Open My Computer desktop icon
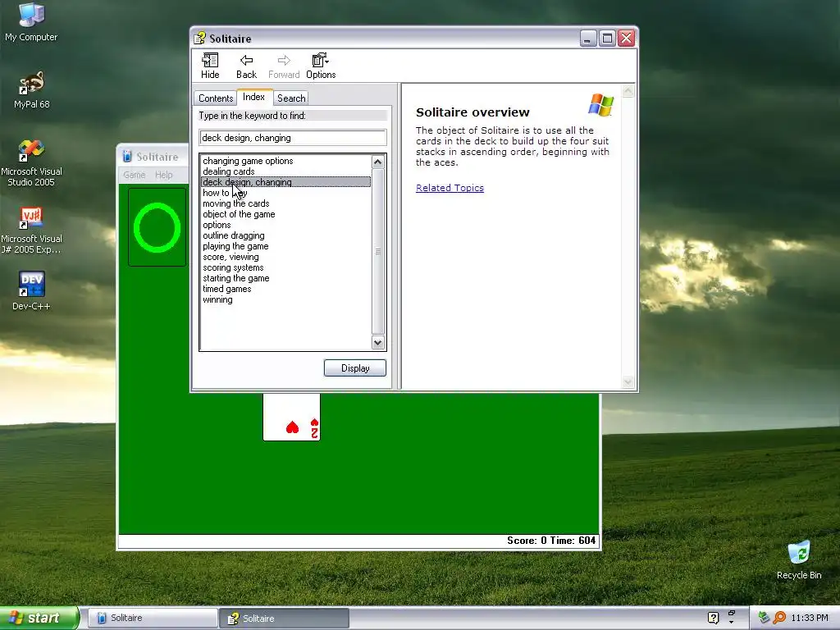The width and height of the screenshot is (840, 630). (31, 22)
